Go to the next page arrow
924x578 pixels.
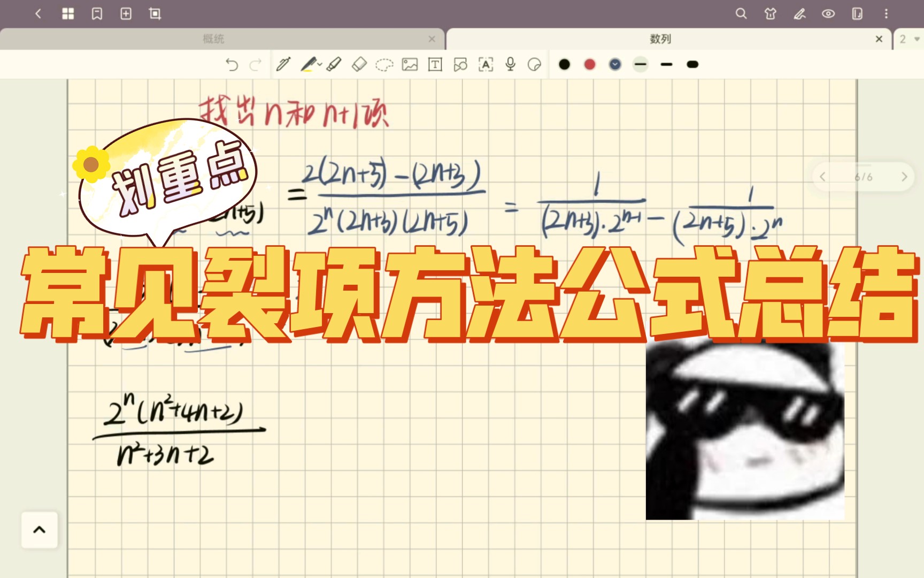click(904, 177)
